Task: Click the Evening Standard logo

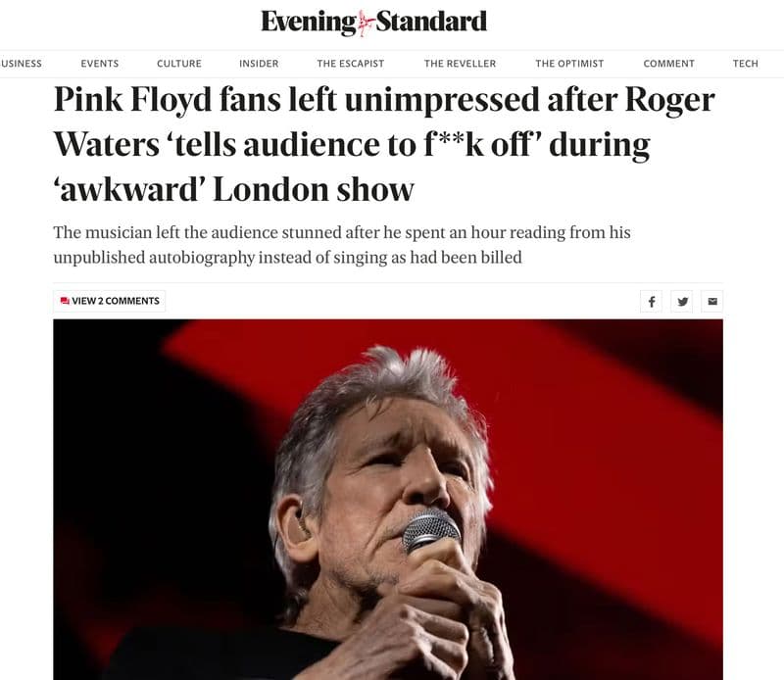Action: tap(373, 22)
